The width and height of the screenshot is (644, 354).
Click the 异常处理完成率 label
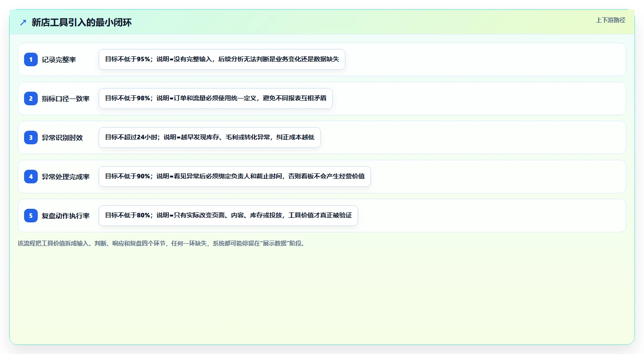(x=66, y=177)
